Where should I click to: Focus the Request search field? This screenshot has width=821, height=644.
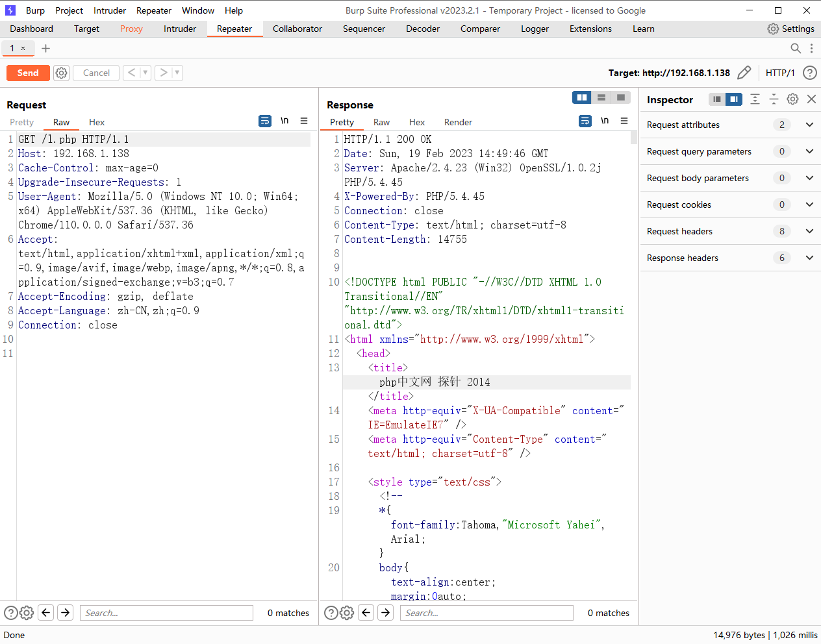click(166, 613)
